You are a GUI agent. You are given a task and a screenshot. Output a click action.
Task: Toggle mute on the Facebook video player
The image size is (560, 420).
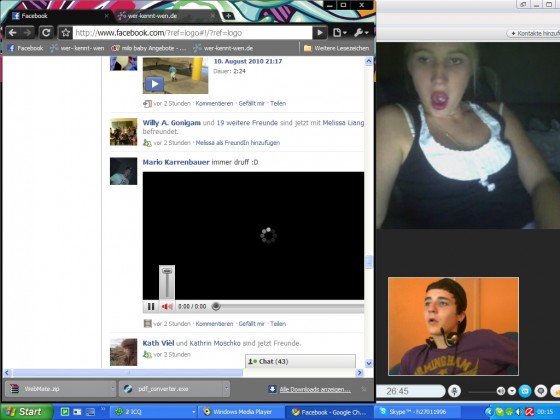(x=167, y=306)
